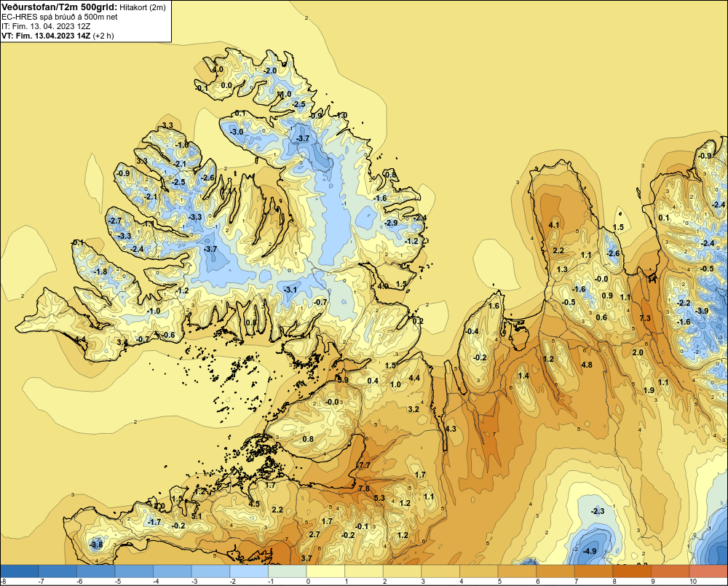Click the "4.5" temperature value
The width and height of the screenshot is (728, 586).
[x=254, y=504]
